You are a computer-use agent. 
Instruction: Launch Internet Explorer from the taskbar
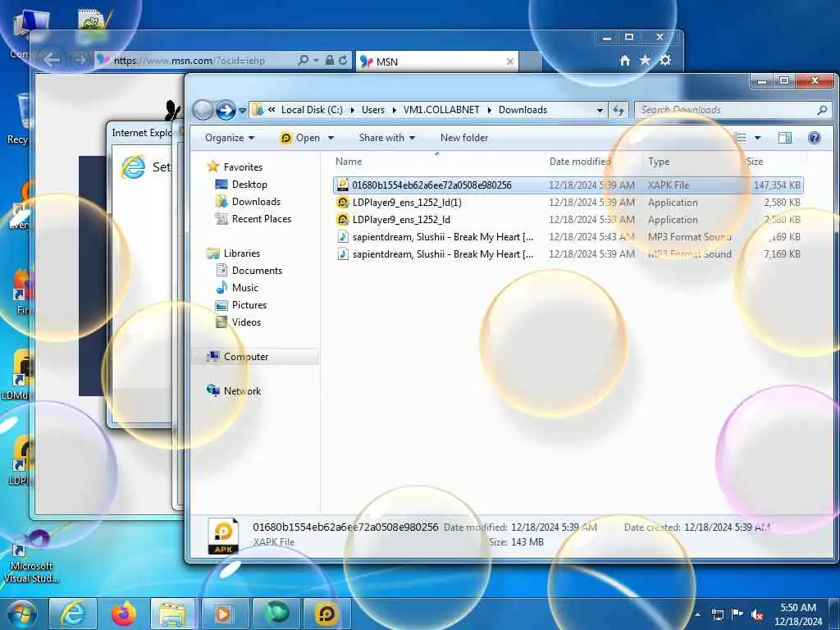73,614
